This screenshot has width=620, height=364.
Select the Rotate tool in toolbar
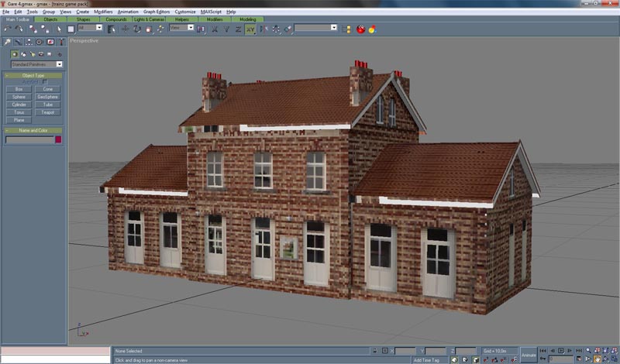[x=136, y=29]
